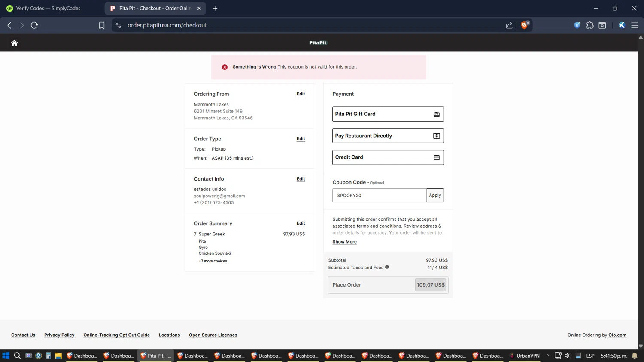This screenshot has height=362, width=644.
Task: Open the browser hamburger menu
Action: (635, 25)
